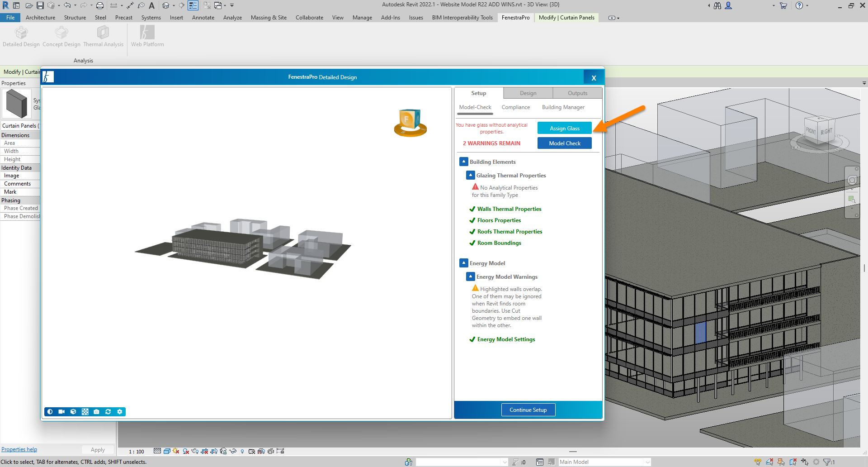Screen dimensions: 868x467
Task: Click the user Sign In icon
Action: (728, 5)
